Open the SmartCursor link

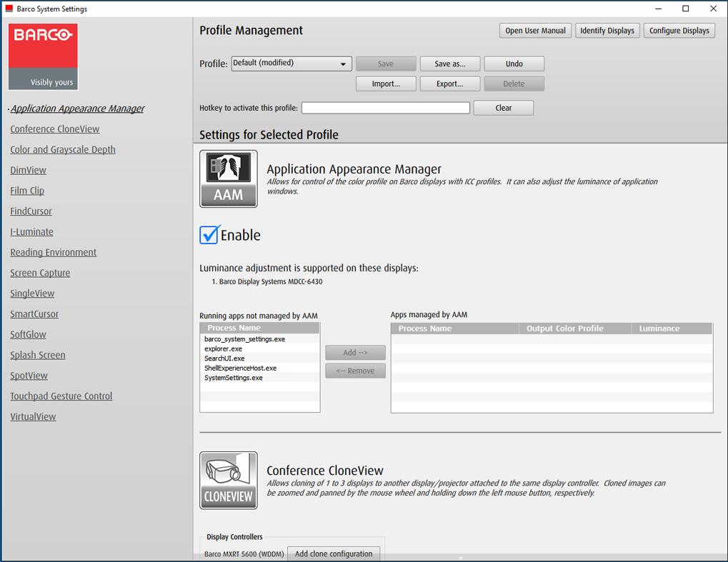coord(34,313)
